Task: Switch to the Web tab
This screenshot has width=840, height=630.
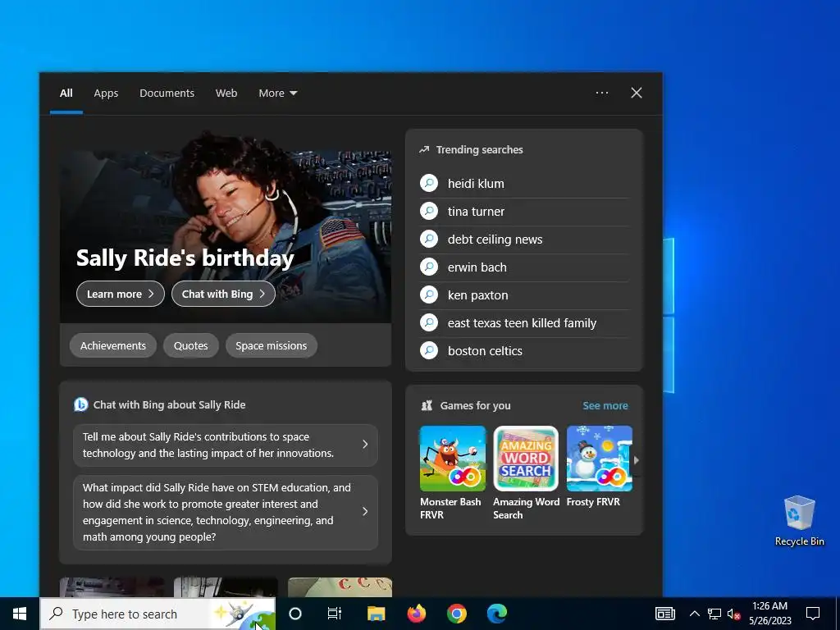Action: (226, 94)
